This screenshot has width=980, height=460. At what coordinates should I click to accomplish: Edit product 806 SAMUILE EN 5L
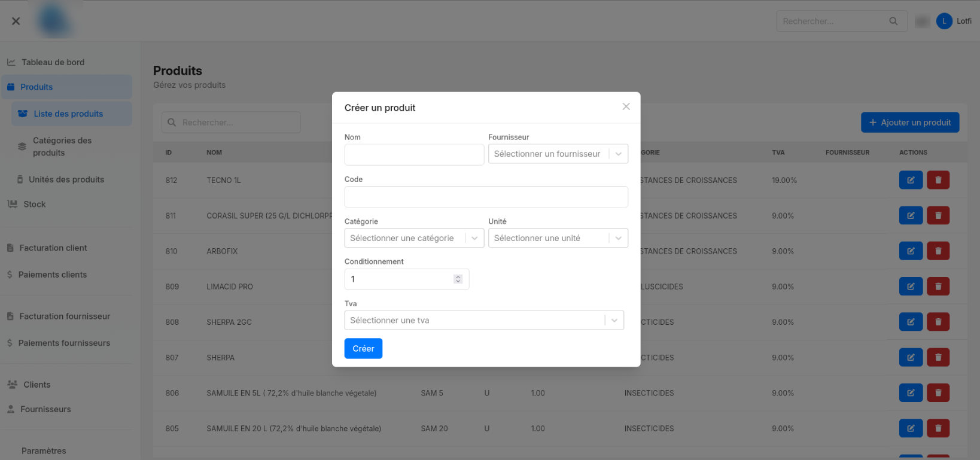click(911, 392)
